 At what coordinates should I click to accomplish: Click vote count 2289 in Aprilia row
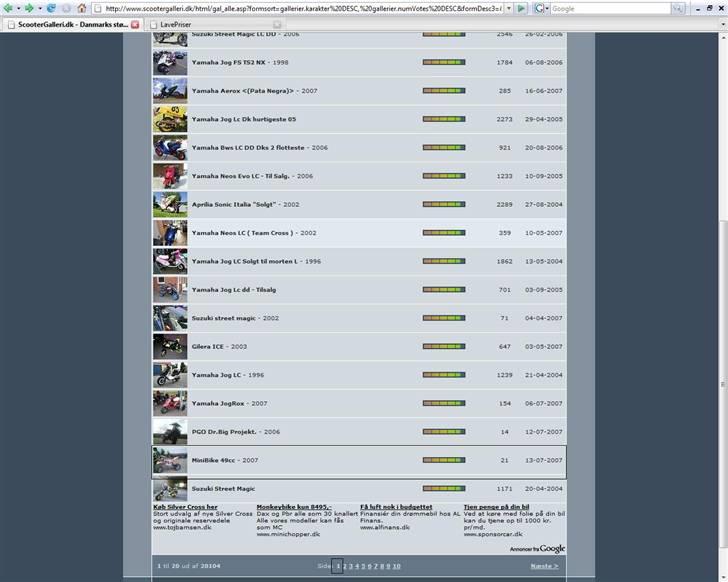click(504, 205)
